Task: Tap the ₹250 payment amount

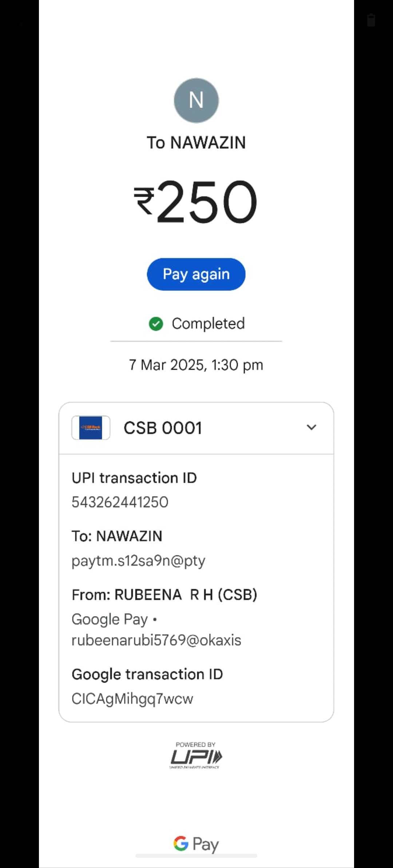Action: click(196, 202)
